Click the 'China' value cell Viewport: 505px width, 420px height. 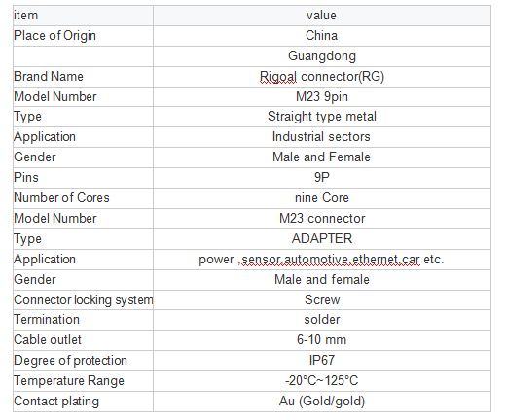click(x=322, y=36)
